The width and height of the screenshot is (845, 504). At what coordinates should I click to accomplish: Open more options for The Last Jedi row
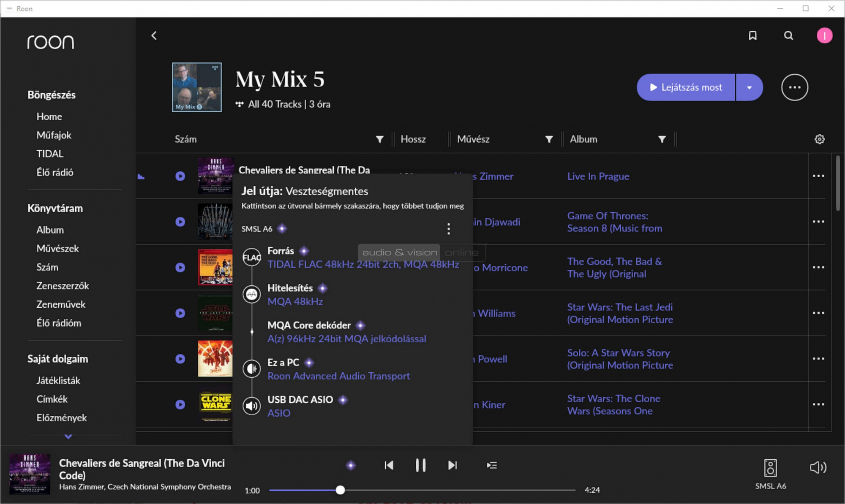(x=818, y=313)
